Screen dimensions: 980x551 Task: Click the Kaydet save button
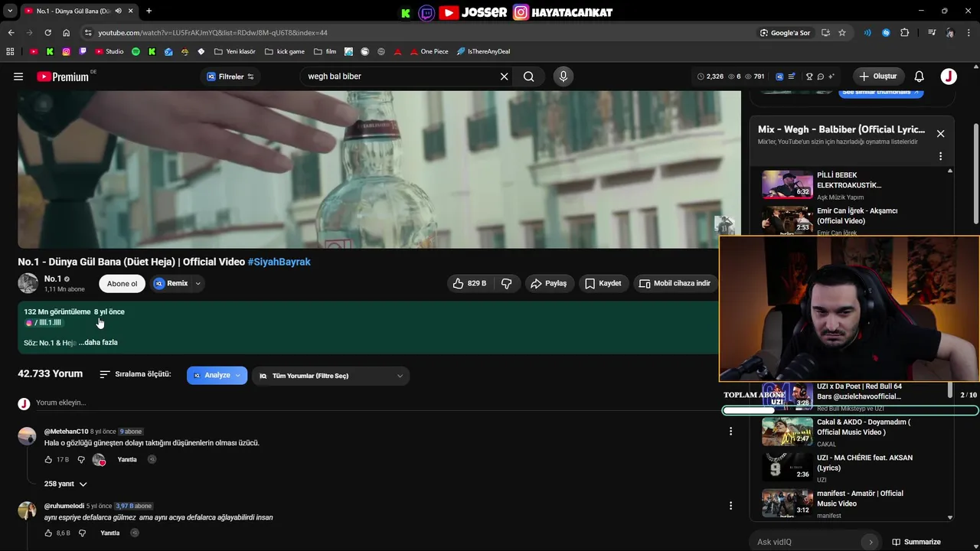click(x=603, y=283)
